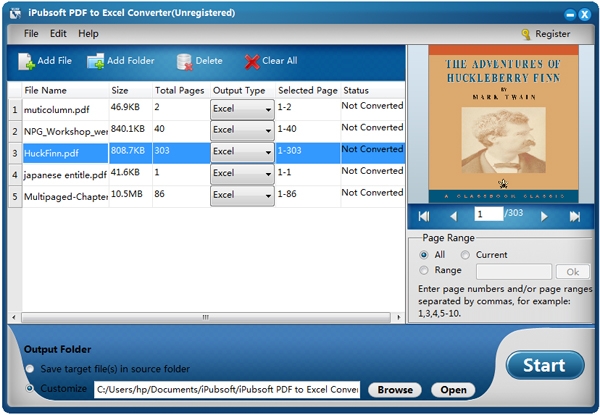Viewport: 600px width, 415px height.
Task: Expand Output Type dropdown for HuckFinn.pdf
Action: click(242, 152)
